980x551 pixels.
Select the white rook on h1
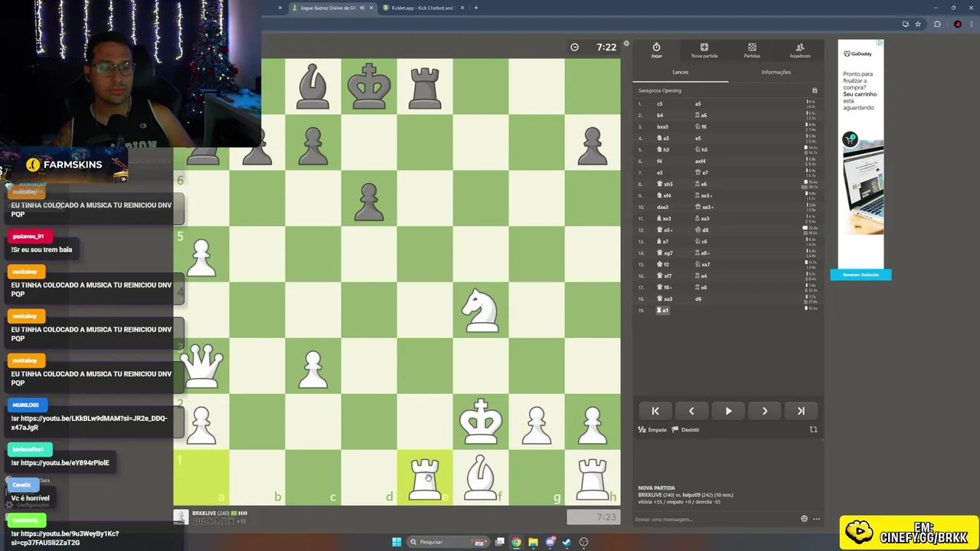pyautogui.click(x=593, y=478)
